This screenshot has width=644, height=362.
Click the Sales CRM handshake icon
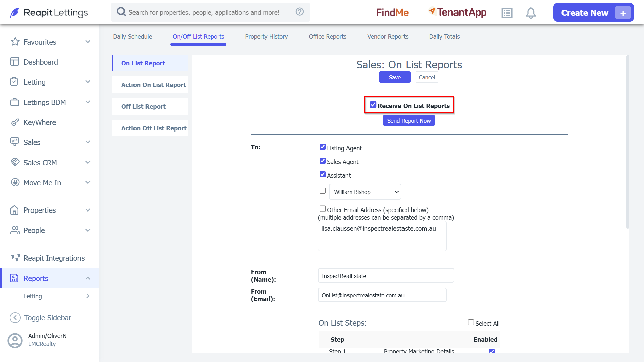[x=15, y=162]
